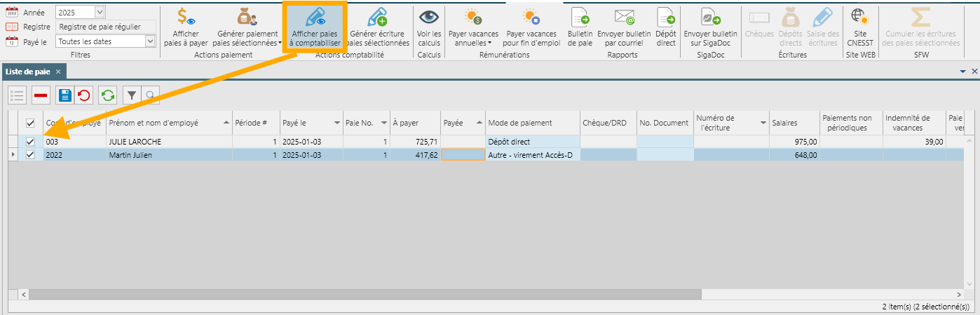Click the Autre - virement Accès-D cell
The width and height of the screenshot is (980, 315).
point(533,155)
